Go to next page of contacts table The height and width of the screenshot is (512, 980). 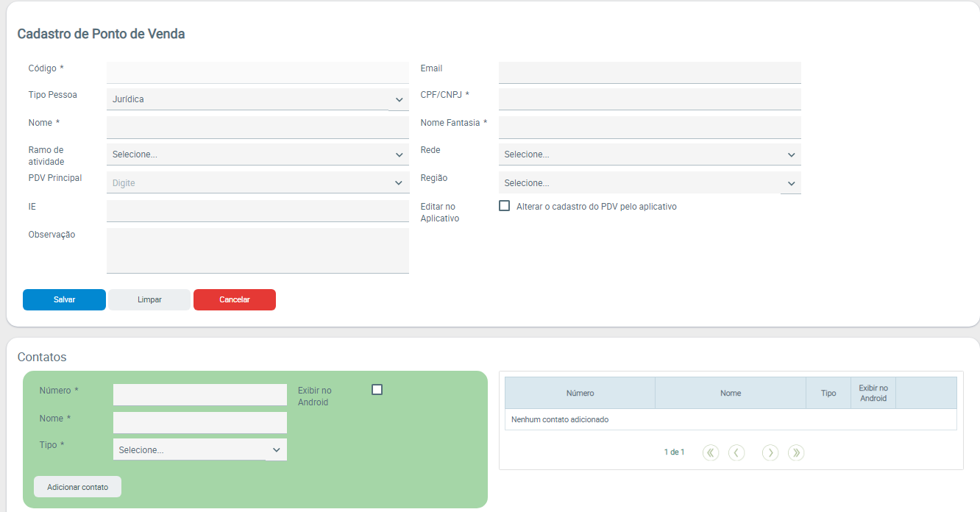(770, 452)
